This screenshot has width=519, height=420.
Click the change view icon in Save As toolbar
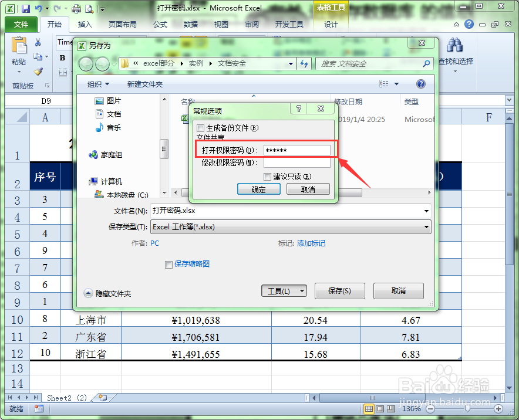[385, 83]
